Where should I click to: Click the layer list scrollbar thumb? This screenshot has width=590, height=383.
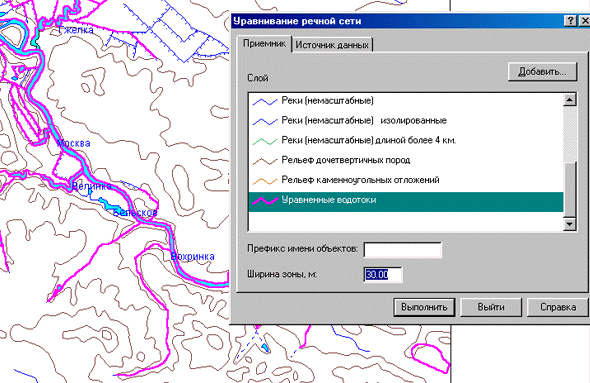coord(570,189)
